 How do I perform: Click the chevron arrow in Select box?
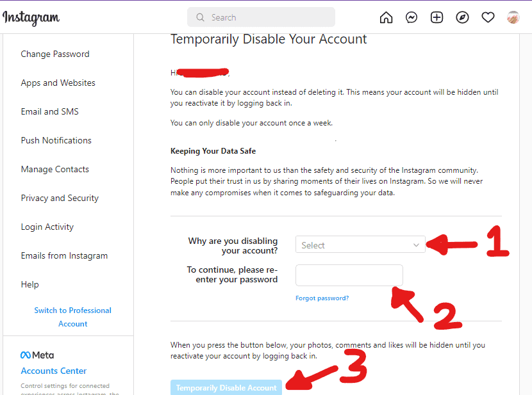coord(416,245)
